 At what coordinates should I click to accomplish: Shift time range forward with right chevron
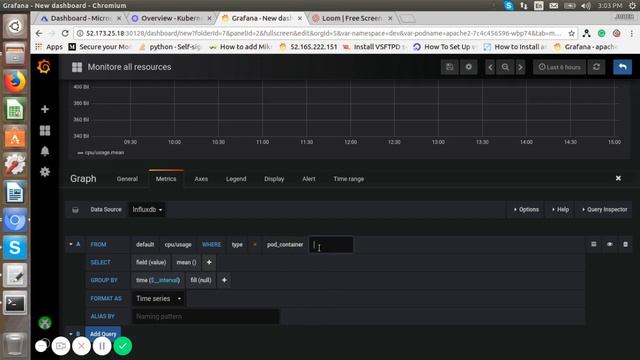[x=520, y=67]
